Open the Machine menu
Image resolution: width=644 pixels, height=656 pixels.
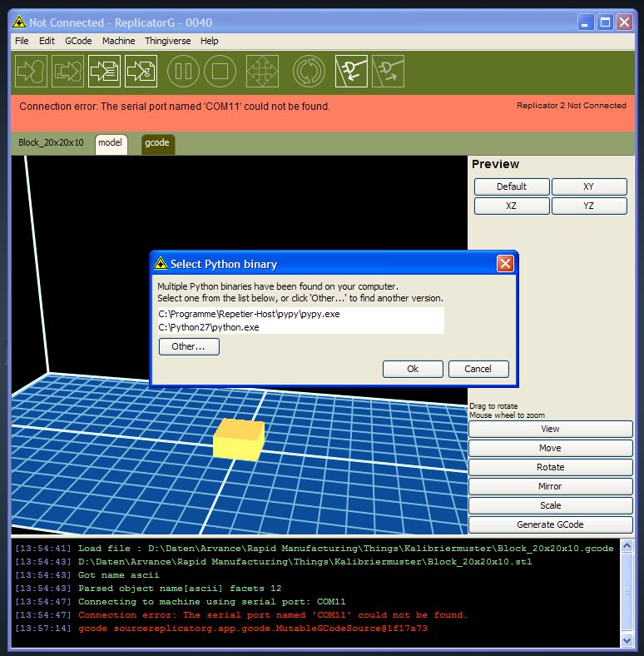(x=119, y=41)
